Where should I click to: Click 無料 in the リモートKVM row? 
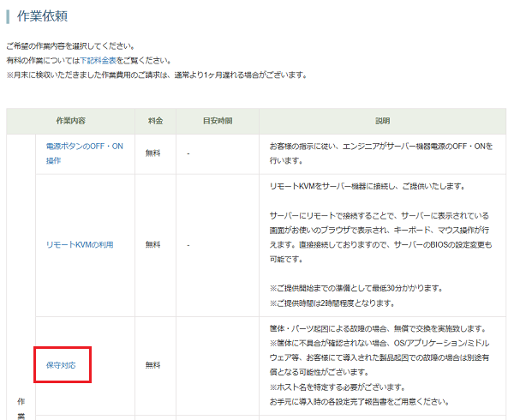pos(152,244)
